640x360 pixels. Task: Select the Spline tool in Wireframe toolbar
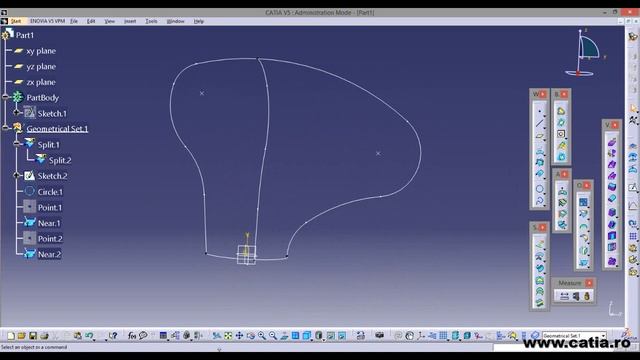coord(540,200)
